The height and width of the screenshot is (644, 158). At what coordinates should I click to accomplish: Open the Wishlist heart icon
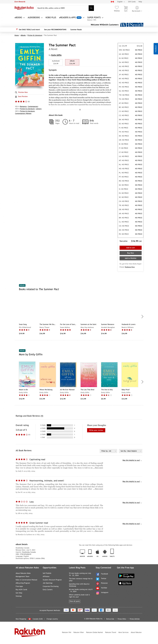pyautogui.click(x=117, y=8)
